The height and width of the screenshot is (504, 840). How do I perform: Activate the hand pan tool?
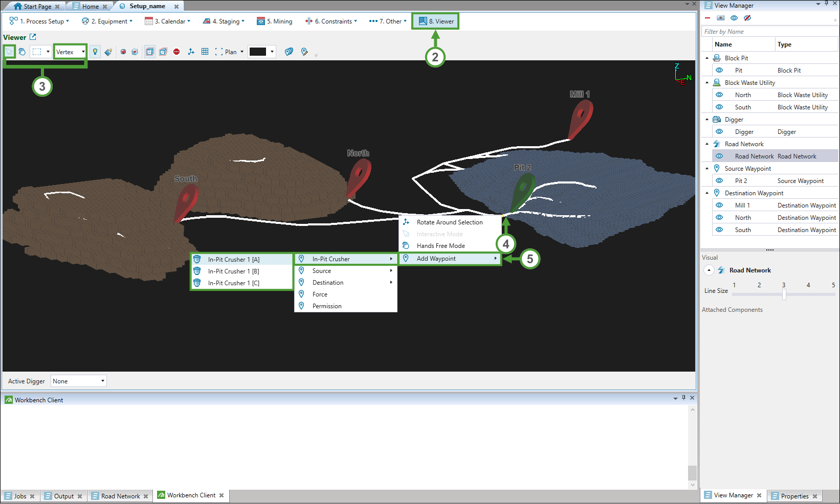22,52
